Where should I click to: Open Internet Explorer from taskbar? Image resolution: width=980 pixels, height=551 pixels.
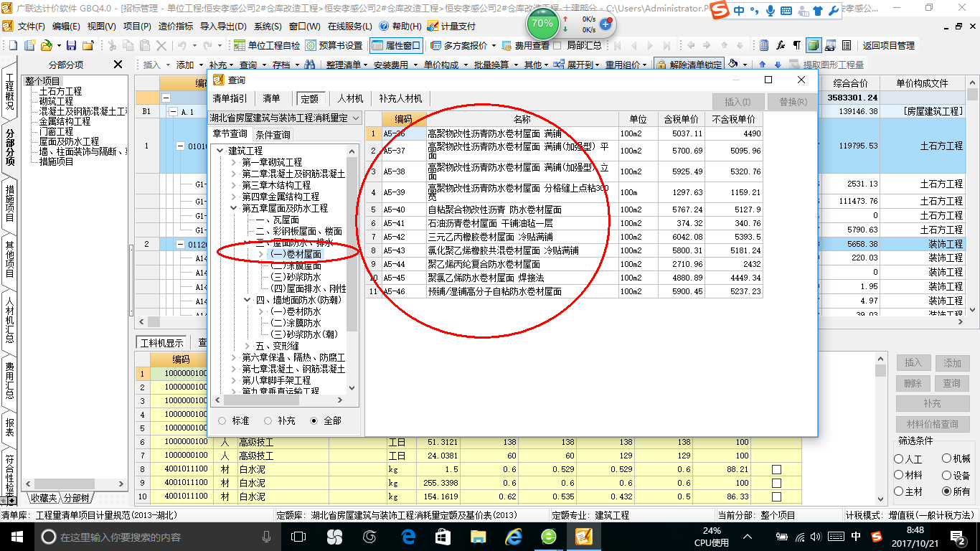[x=514, y=536]
